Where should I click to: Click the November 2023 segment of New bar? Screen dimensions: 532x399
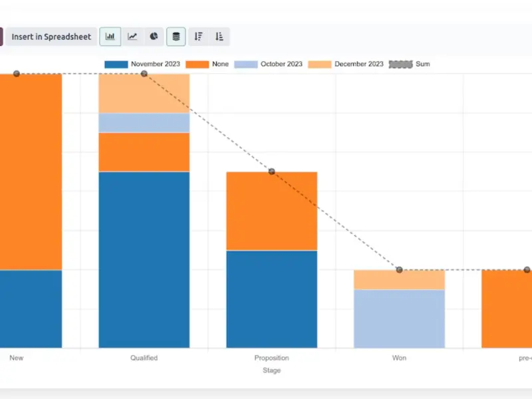point(31,309)
